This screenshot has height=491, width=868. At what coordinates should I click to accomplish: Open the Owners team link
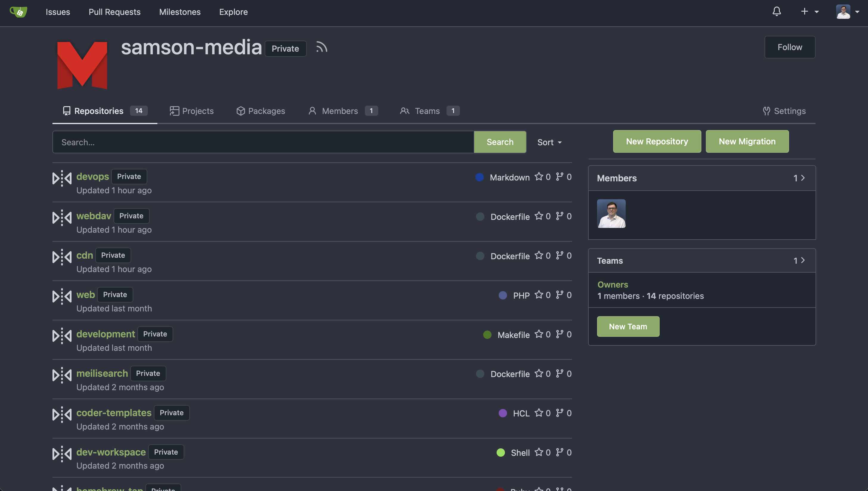click(613, 285)
